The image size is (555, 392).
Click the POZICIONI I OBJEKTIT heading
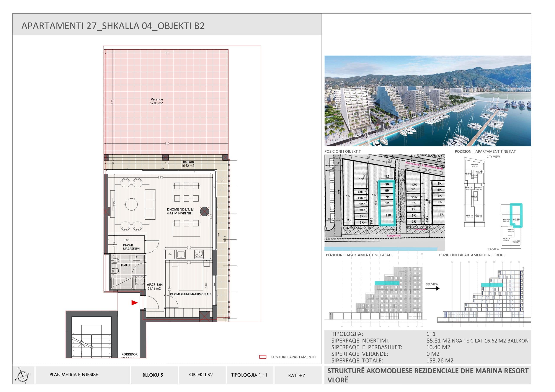point(342,151)
